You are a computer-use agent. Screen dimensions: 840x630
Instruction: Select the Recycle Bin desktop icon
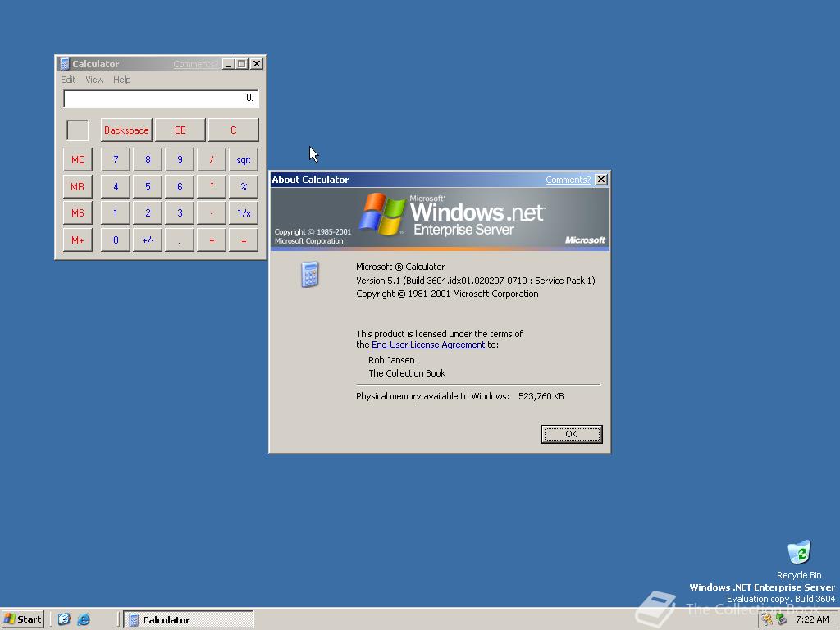point(799,559)
